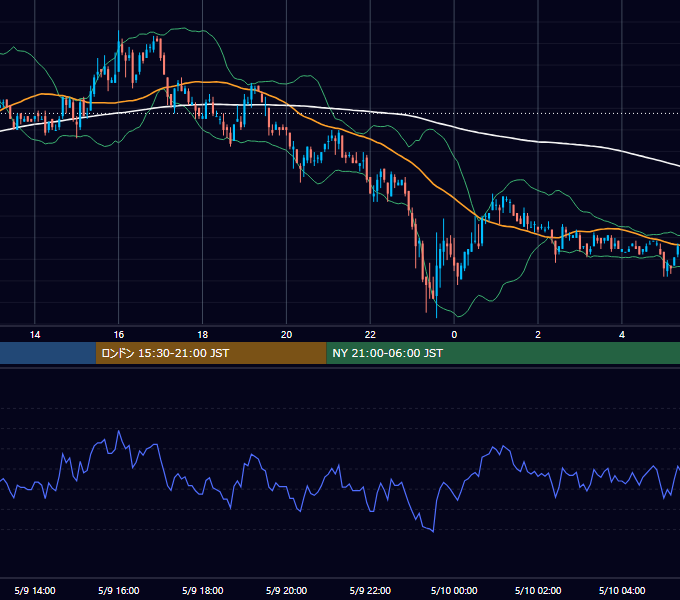Click the 5/10 00:00 date label

(454, 590)
